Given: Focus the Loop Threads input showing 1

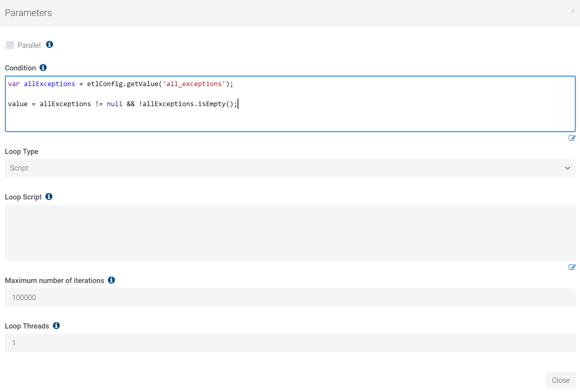Looking at the screenshot, I should tap(290, 343).
